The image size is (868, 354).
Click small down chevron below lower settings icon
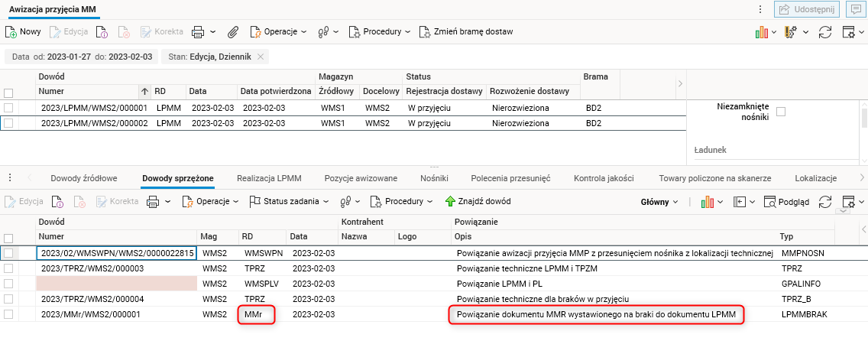843,211
